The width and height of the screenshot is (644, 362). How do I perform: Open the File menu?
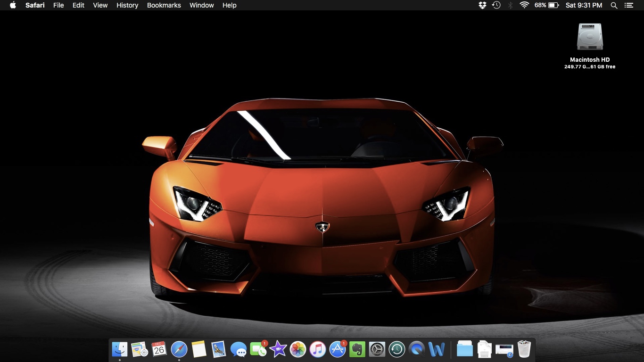coord(58,5)
